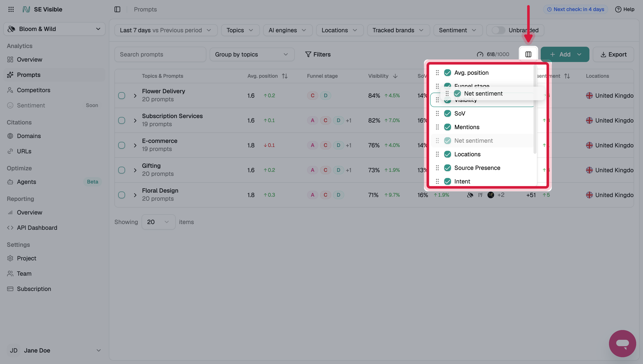Toggle the Unbranded switch
The image size is (643, 364).
(499, 30)
